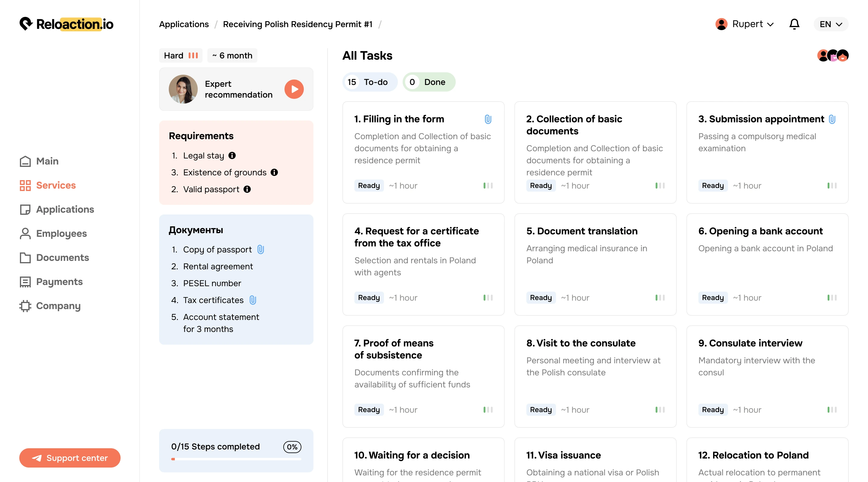The height and width of the screenshot is (482, 868).
Task: Switch to the To-do tab
Action: tap(370, 82)
